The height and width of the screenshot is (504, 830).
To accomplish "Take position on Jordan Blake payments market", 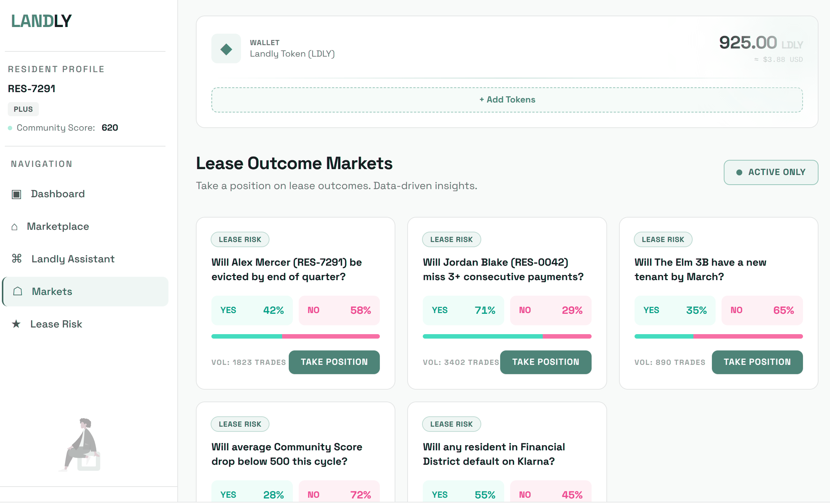I will tap(545, 362).
